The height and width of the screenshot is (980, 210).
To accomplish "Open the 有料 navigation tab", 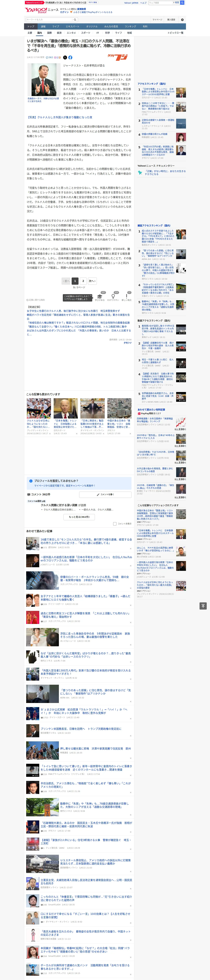I will (x=145, y=27).
